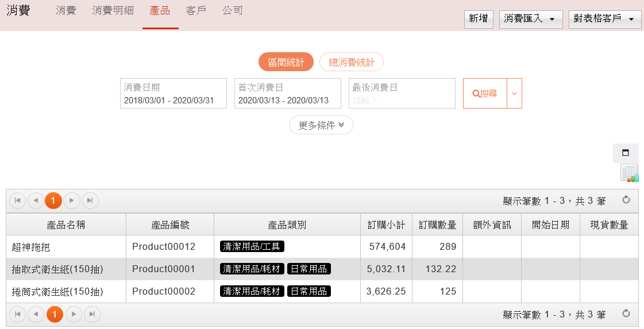The height and width of the screenshot is (329, 644).
Task: Open the 消費匯入 dropdown
Action: pos(530,19)
